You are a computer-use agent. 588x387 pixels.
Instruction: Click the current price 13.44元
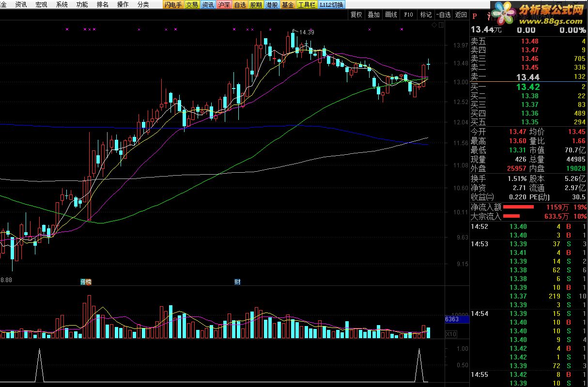point(486,30)
